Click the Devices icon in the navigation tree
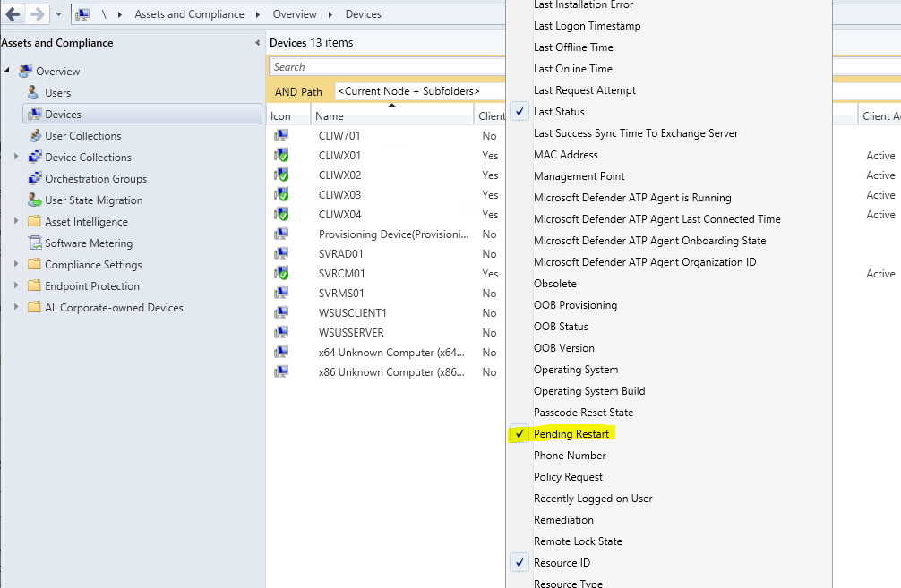This screenshot has width=901, height=588. coord(34,115)
